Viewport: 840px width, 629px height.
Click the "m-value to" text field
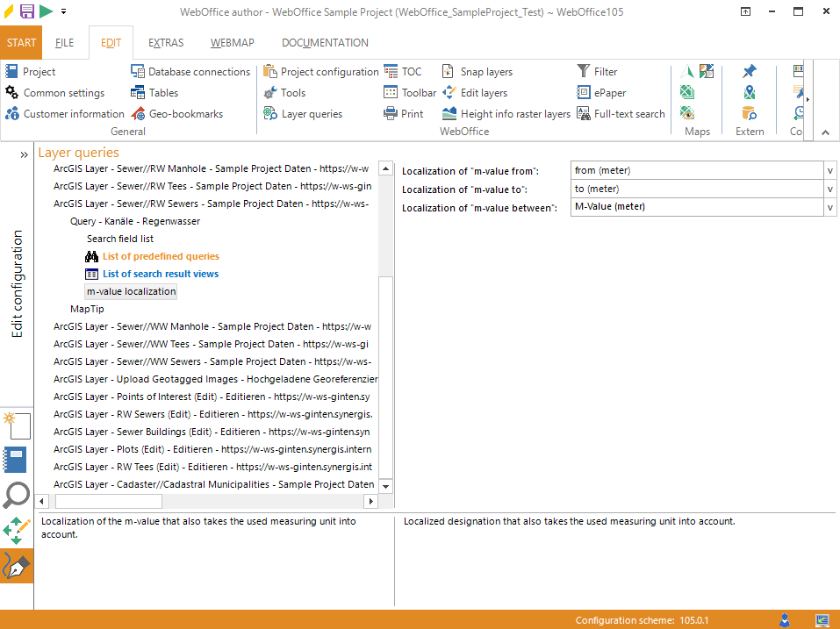(x=697, y=189)
